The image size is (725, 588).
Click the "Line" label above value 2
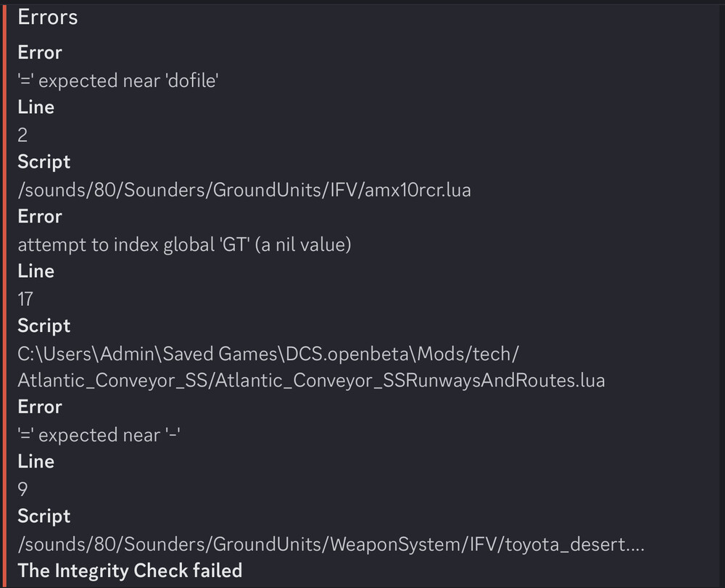click(x=36, y=107)
